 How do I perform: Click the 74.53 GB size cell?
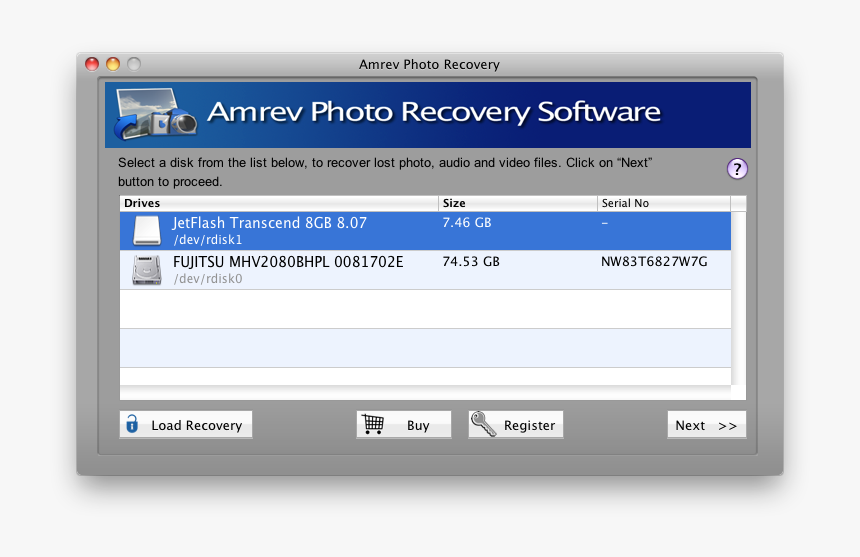[471, 262]
